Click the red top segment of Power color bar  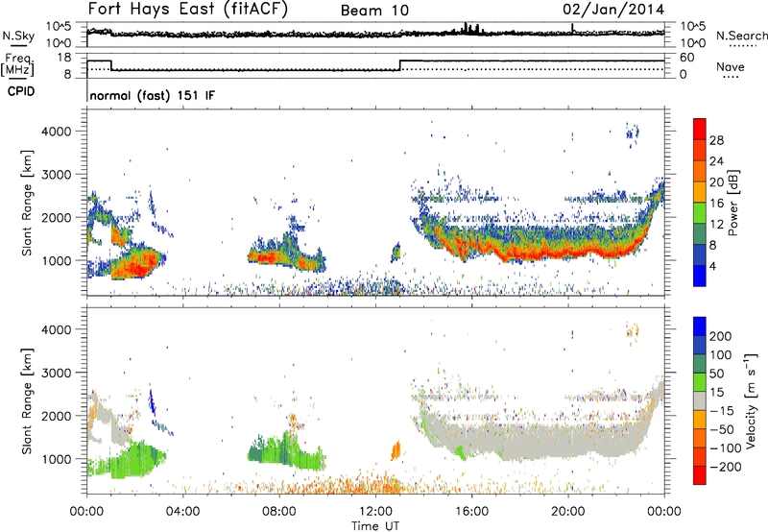(700, 129)
